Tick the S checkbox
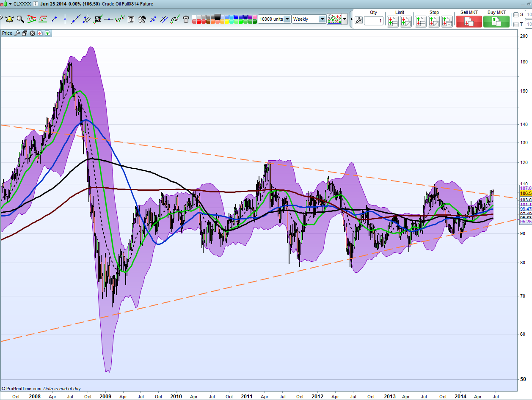The height and width of the screenshot is (400, 532). pyautogui.click(x=516, y=15)
